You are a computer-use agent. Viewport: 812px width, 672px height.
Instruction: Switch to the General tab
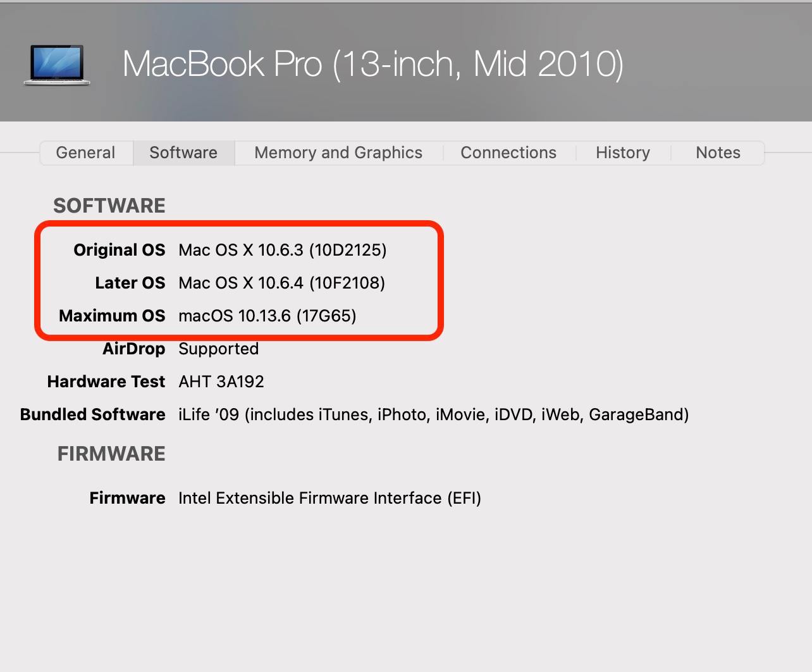[x=86, y=152]
